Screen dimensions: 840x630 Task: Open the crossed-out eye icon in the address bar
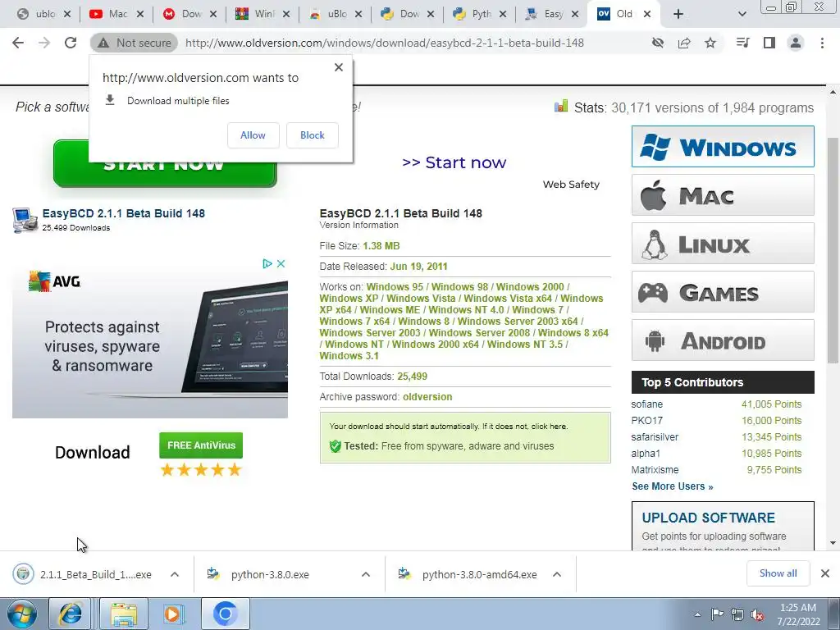[x=657, y=43]
